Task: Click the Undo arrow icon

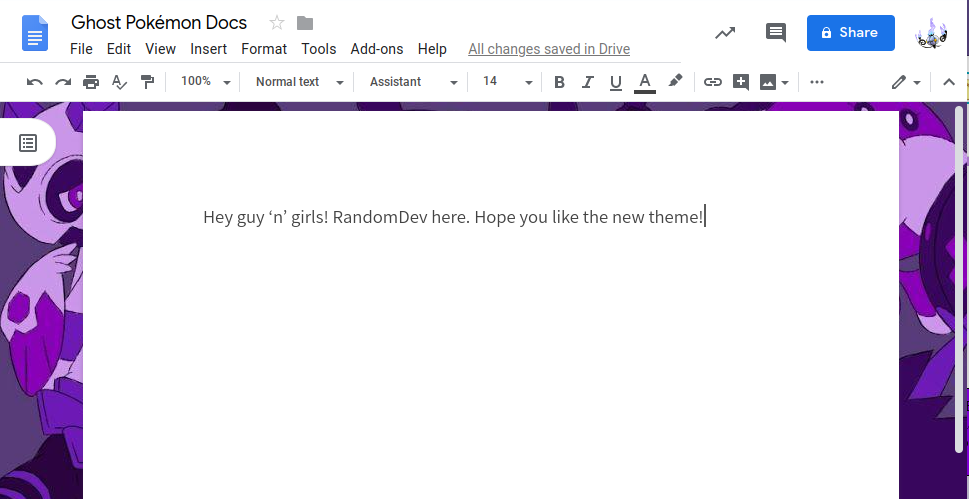Action: [x=35, y=82]
